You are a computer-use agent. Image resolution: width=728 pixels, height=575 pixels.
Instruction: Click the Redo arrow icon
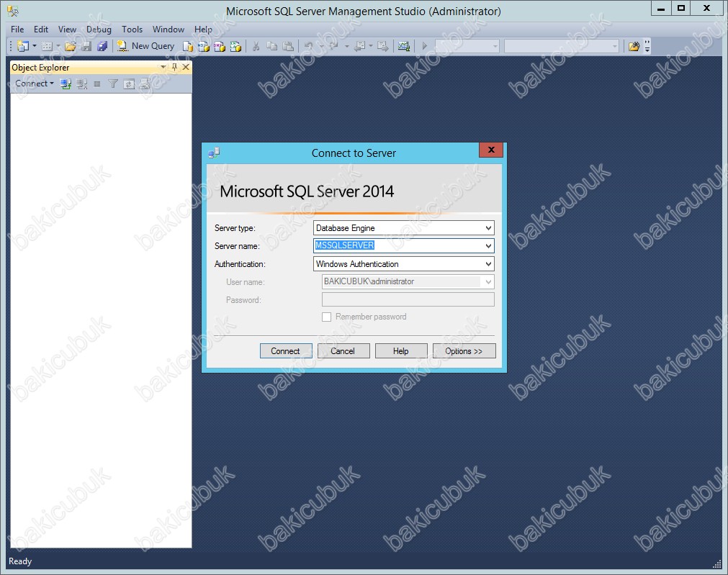334,46
